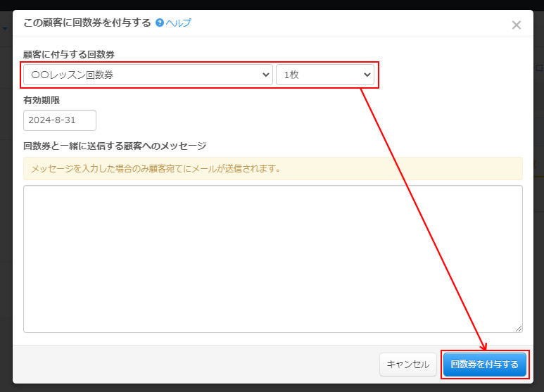Click the 2024-8-31 expiry date field
Image resolution: width=544 pixels, height=392 pixels.
59,120
